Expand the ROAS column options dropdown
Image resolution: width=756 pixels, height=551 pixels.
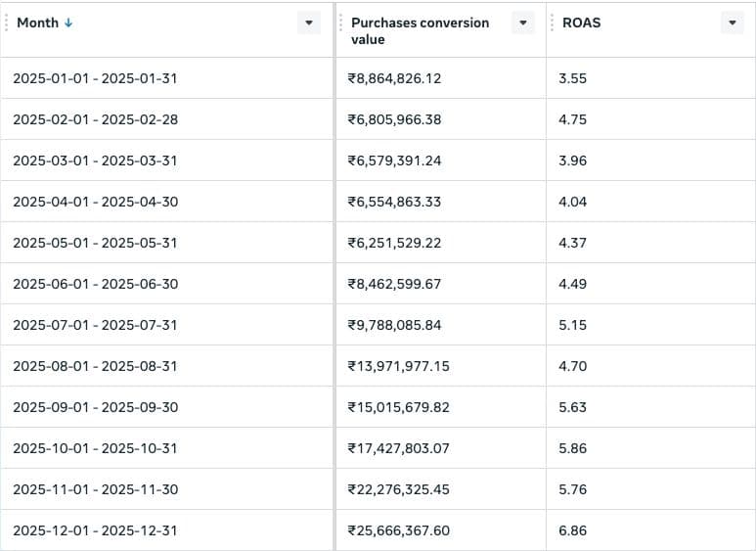coord(732,23)
